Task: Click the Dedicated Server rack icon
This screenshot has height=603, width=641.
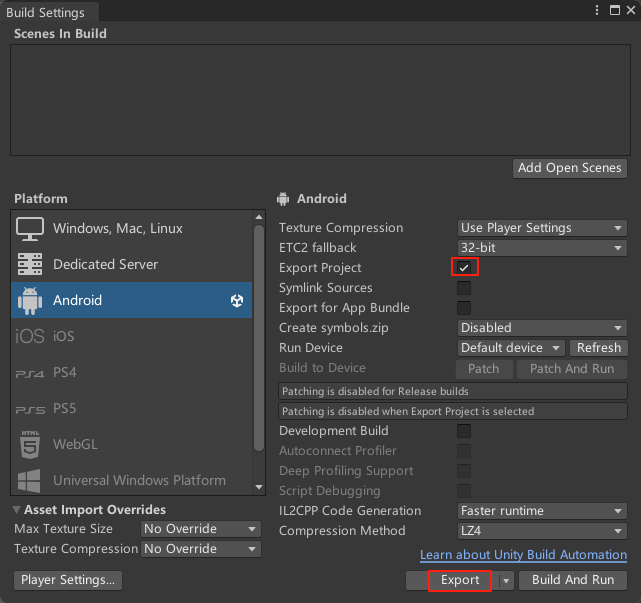Action: pos(29,264)
